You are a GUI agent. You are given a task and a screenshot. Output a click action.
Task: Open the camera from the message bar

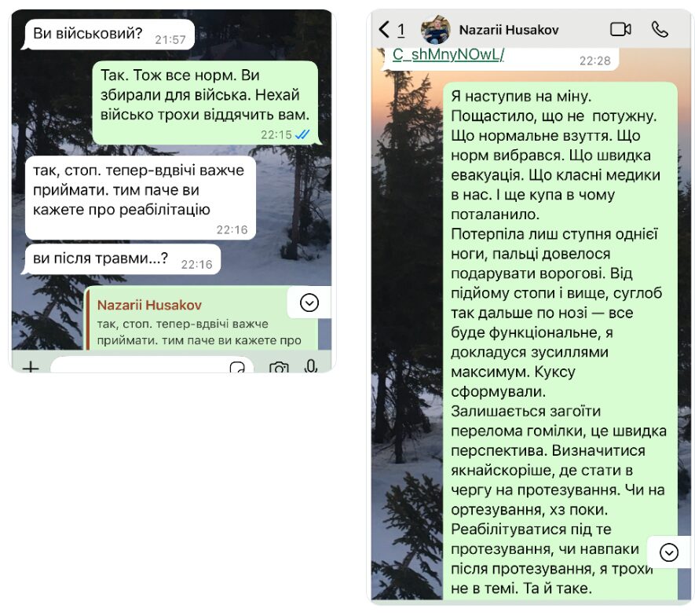(x=279, y=367)
